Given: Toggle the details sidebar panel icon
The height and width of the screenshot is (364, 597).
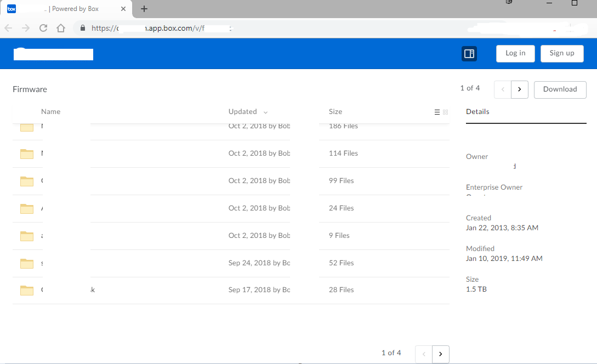Looking at the screenshot, I should pos(469,53).
